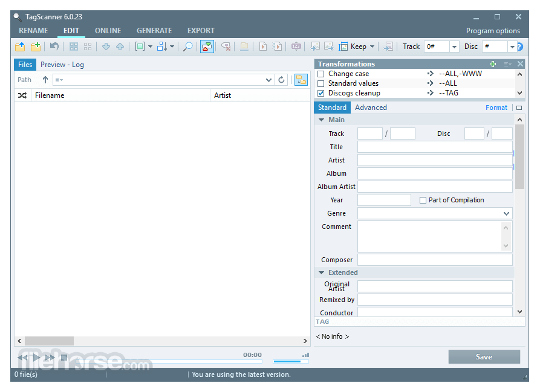Click the remove tags icon
This screenshot has width=540, height=392.
(x=226, y=47)
